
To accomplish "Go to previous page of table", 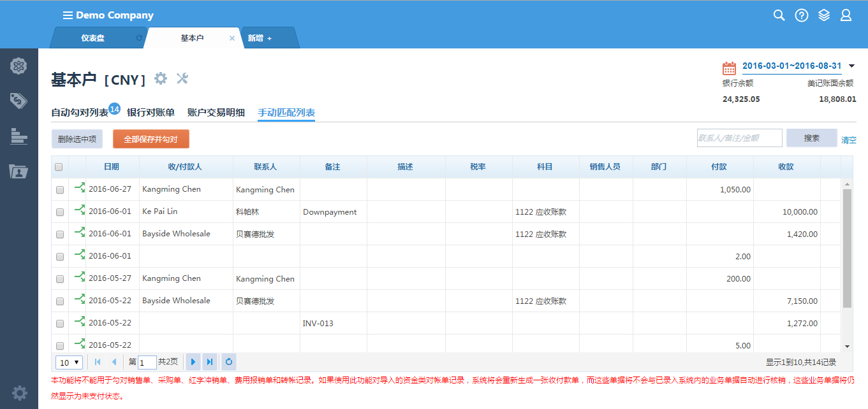I will [x=114, y=362].
